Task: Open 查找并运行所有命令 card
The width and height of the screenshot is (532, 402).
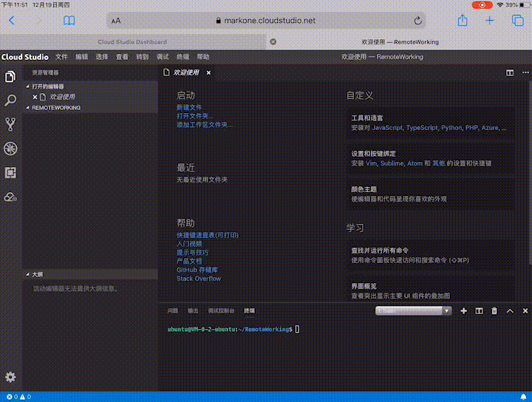Action: tap(431, 256)
